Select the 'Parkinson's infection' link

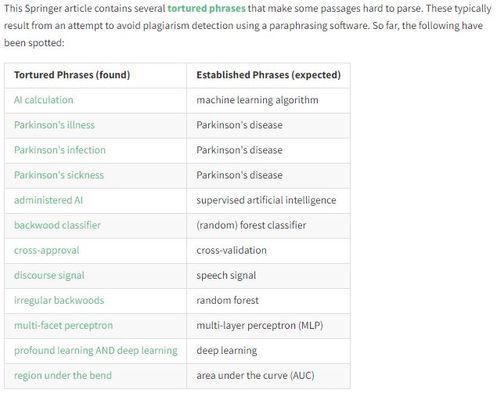pos(60,150)
